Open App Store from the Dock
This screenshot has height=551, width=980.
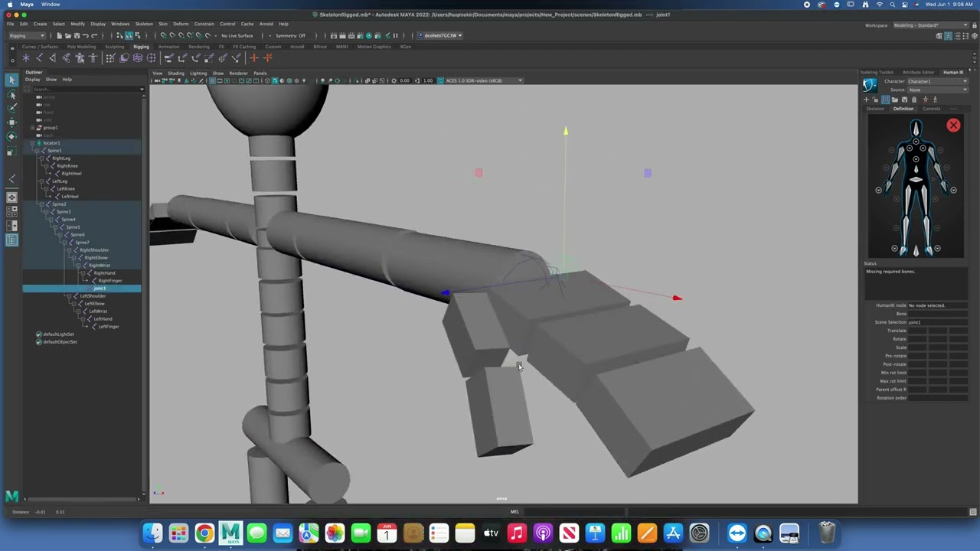tap(673, 533)
